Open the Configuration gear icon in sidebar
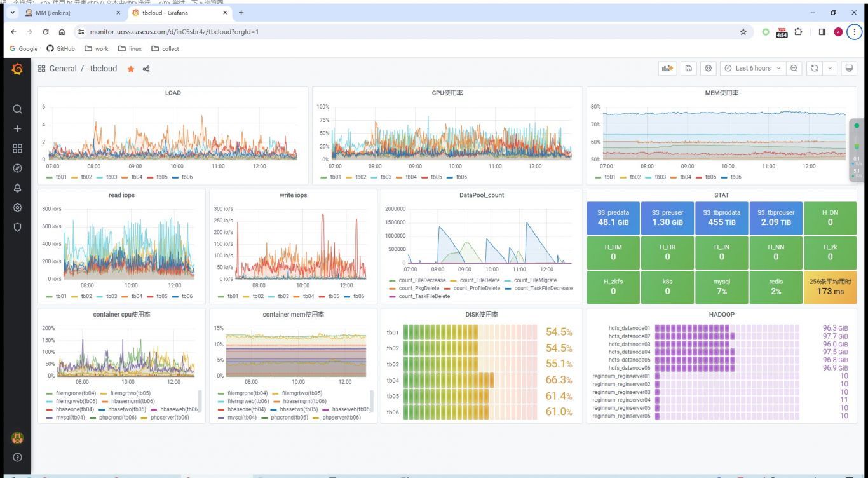 17,208
